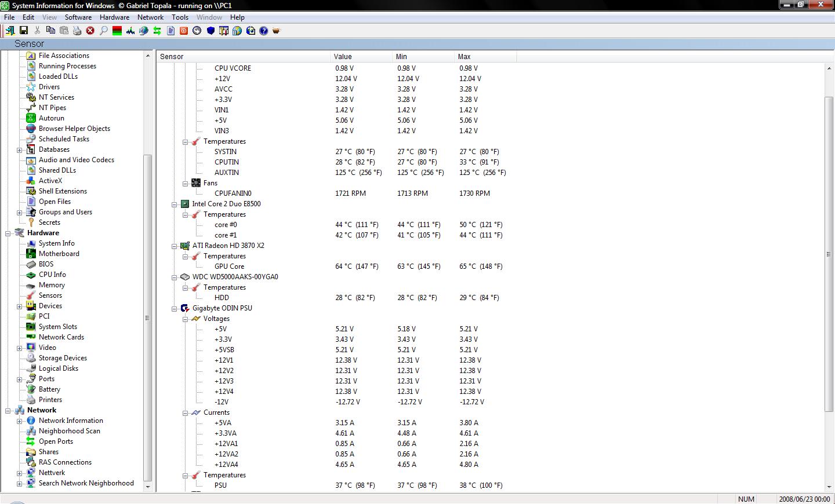Click the Paste clipboard toolbar icon

(64, 31)
